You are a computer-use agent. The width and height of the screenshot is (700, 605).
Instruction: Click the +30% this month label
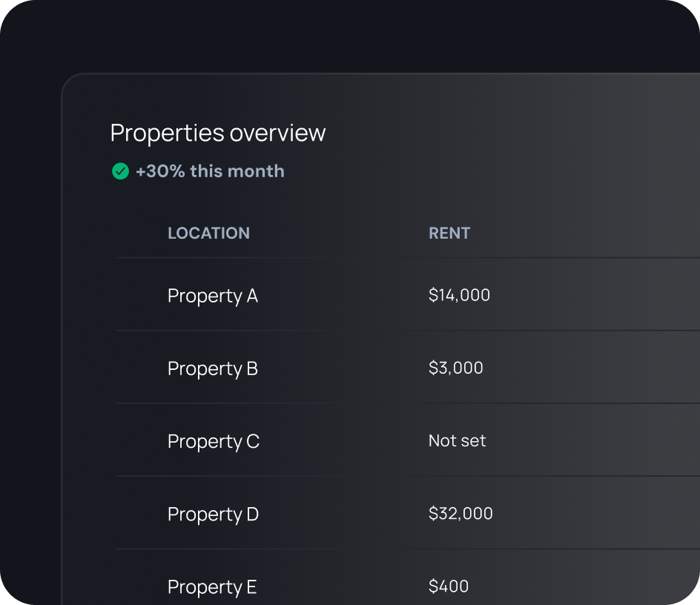(210, 171)
